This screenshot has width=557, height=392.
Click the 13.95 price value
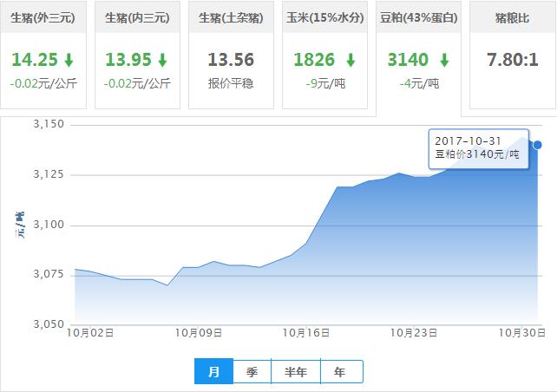point(128,60)
